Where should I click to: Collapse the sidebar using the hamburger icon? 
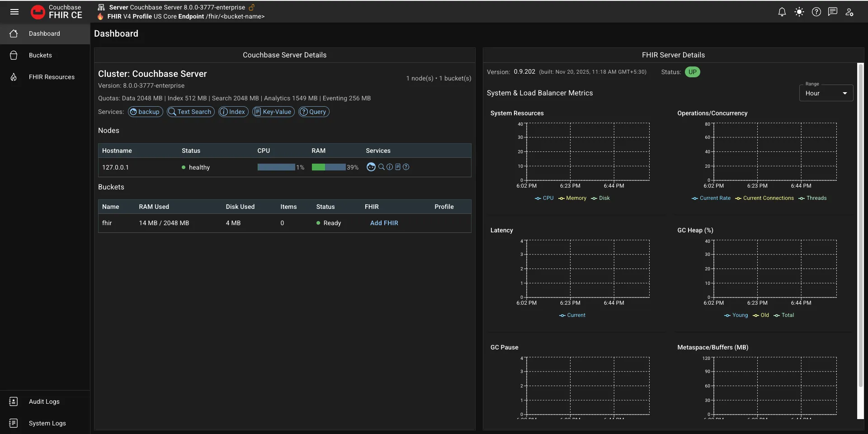point(14,12)
